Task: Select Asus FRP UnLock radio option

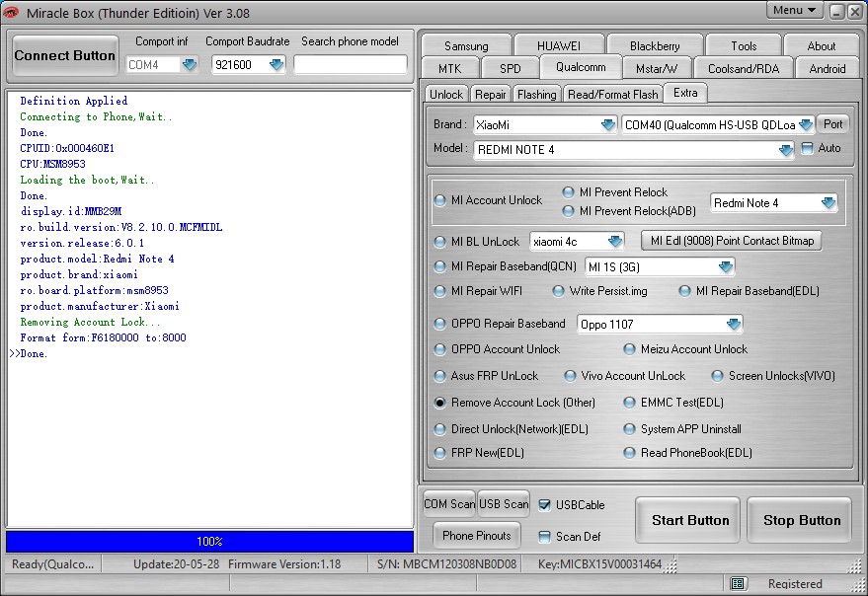Action: (440, 376)
